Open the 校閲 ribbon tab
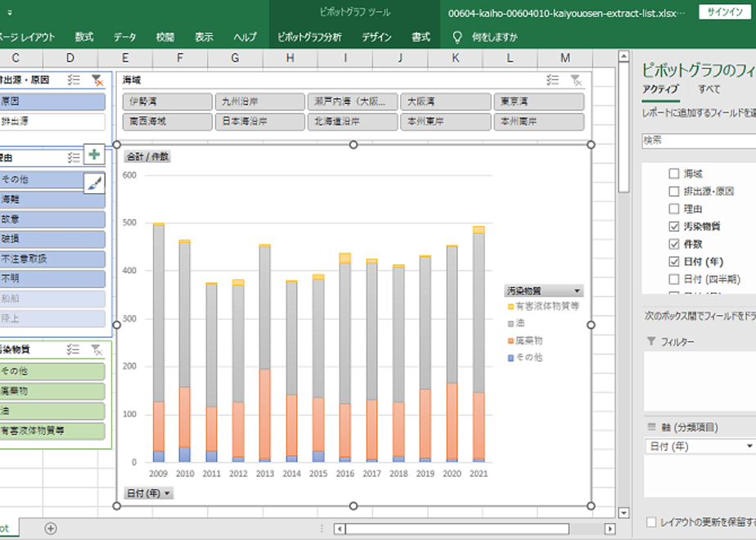The height and width of the screenshot is (540, 756). click(x=165, y=37)
